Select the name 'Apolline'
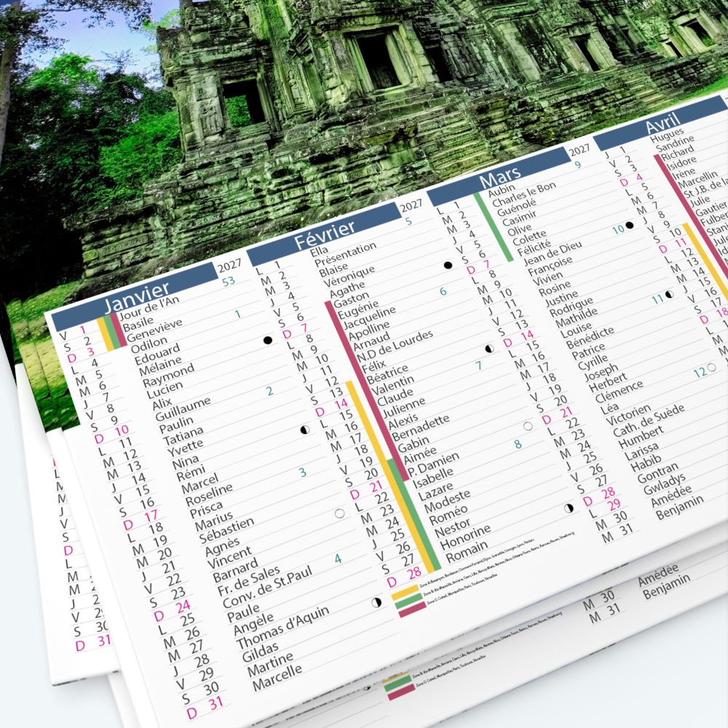This screenshot has width=728, height=728. (369, 331)
